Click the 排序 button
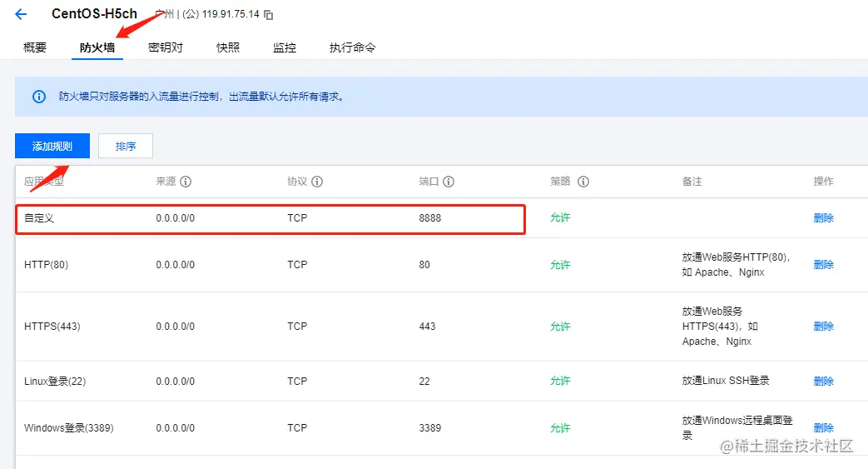This screenshot has width=868, height=469. tap(126, 146)
